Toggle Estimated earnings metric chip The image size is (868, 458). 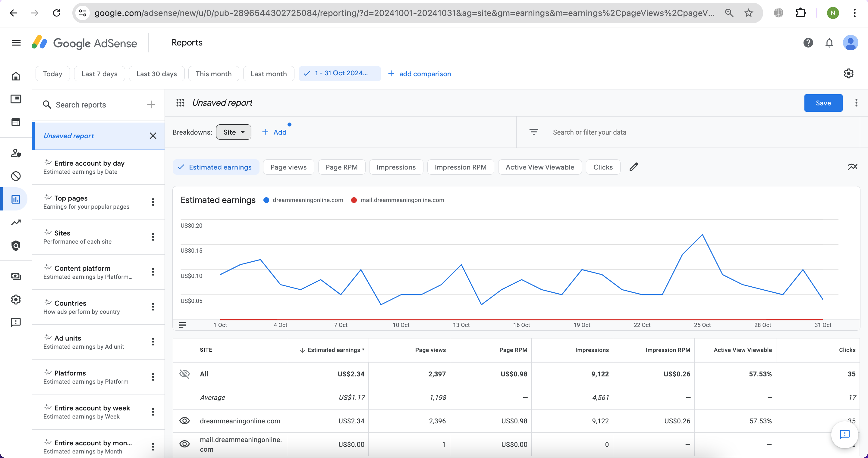click(x=216, y=167)
